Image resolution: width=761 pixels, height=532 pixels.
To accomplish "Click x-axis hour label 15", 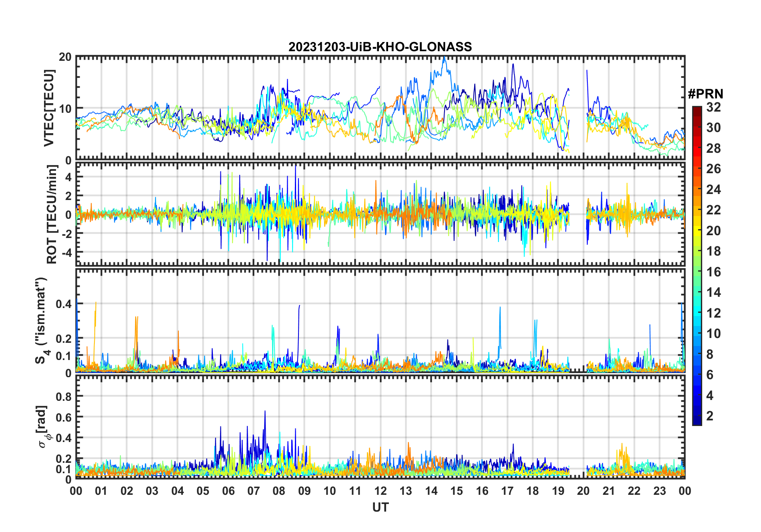I will point(457,491).
